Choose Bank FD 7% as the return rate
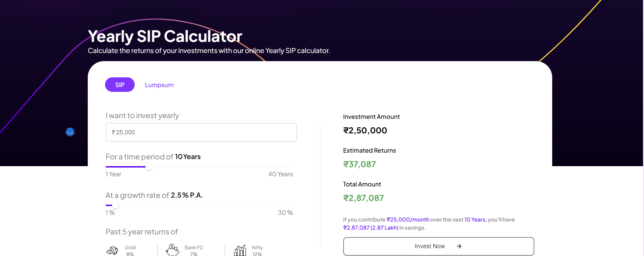This screenshot has width=644, height=256. tap(193, 250)
